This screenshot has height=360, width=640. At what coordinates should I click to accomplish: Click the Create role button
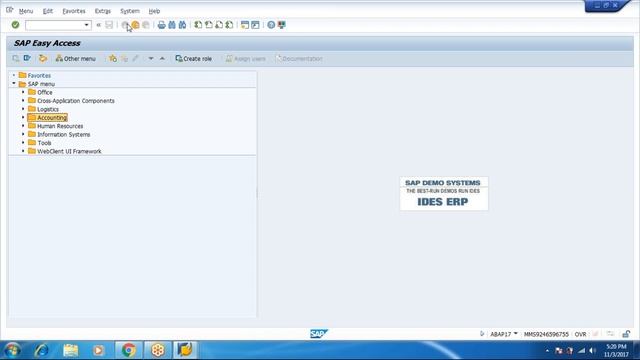click(193, 58)
